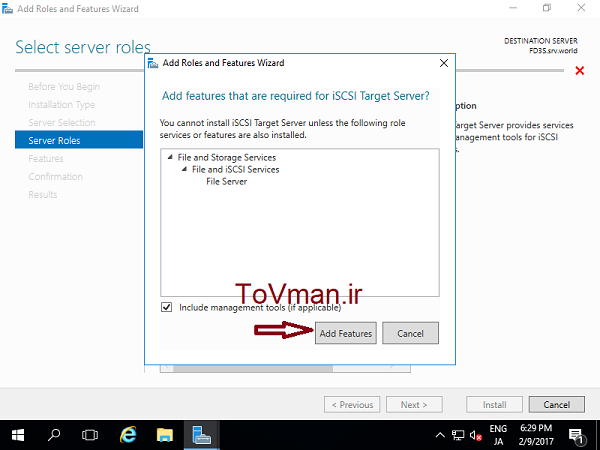Open the notification Action Center icon
This screenshot has width=600, height=450.
tap(580, 436)
